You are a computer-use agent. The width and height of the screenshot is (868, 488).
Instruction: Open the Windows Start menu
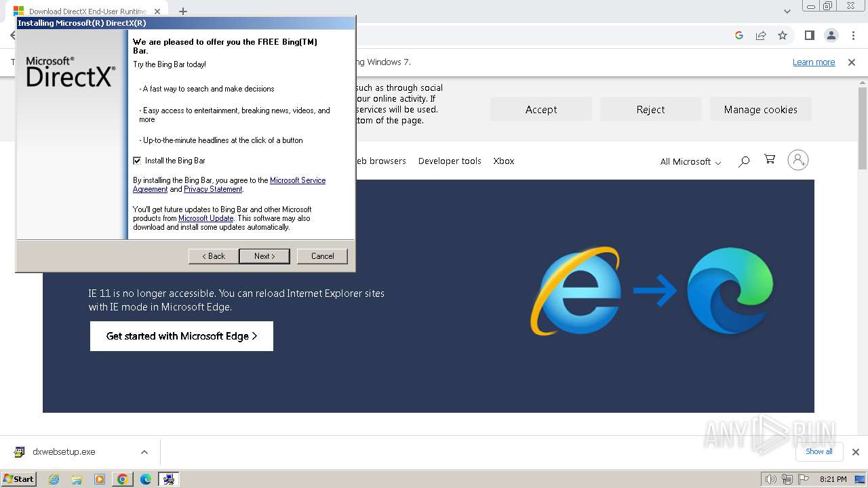coord(19,479)
